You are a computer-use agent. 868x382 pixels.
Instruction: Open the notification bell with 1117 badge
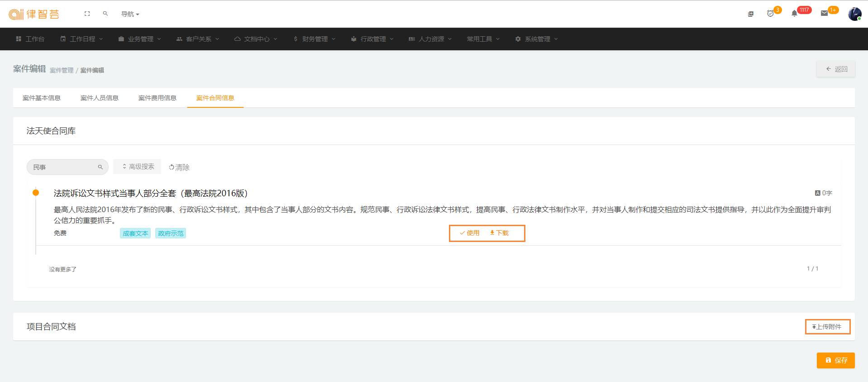794,14
